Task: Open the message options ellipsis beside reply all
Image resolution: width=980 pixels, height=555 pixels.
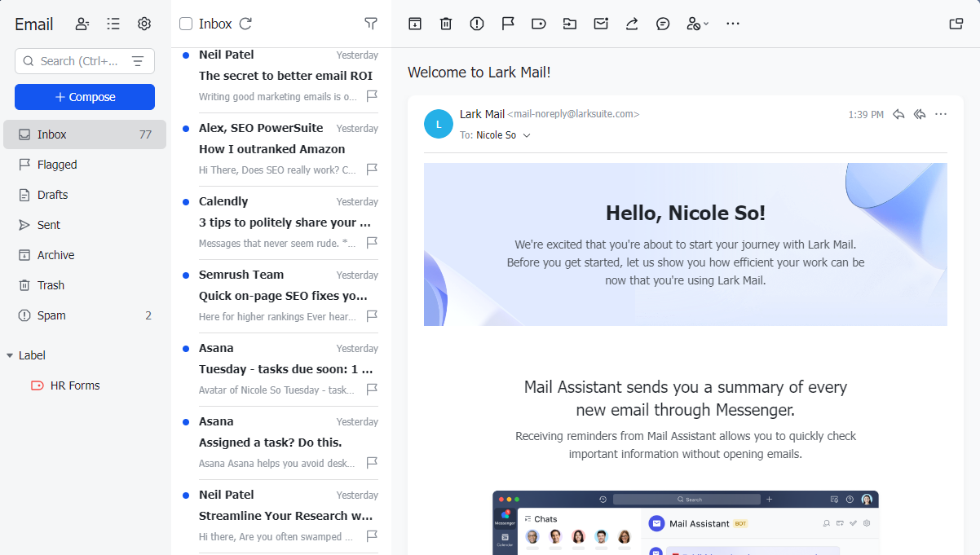Action: (941, 114)
